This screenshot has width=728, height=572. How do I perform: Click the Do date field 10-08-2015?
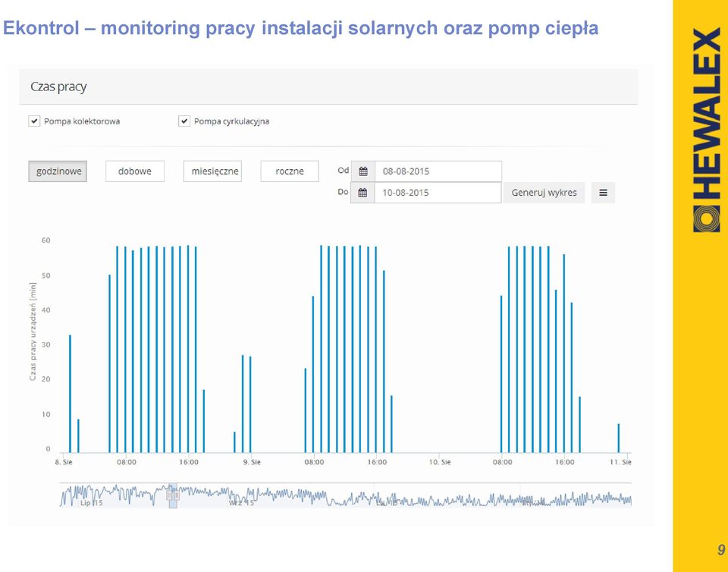click(x=438, y=193)
